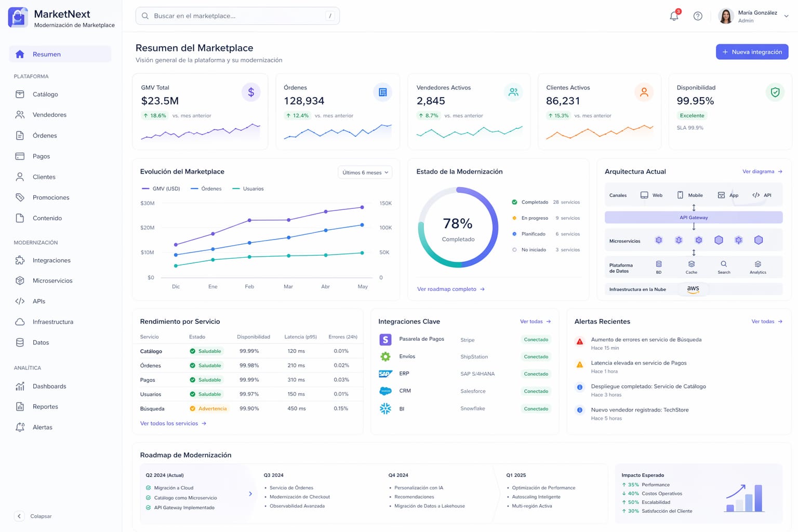
Task: Click the GMV Total dollar icon
Action: click(x=251, y=92)
